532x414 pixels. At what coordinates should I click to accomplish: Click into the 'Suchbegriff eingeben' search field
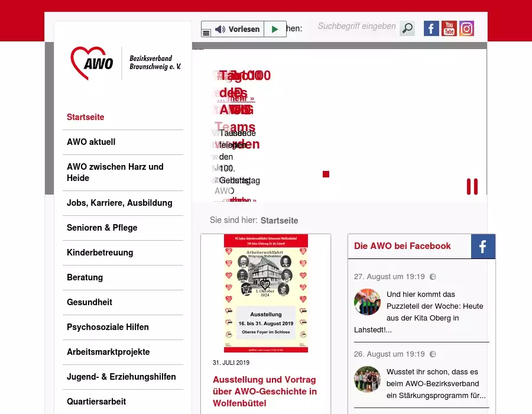click(356, 27)
